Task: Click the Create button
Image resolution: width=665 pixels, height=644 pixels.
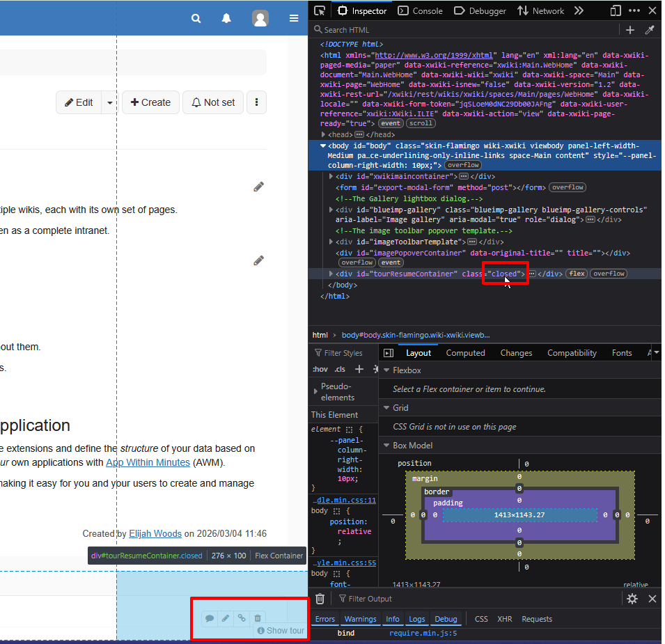Action: point(150,102)
